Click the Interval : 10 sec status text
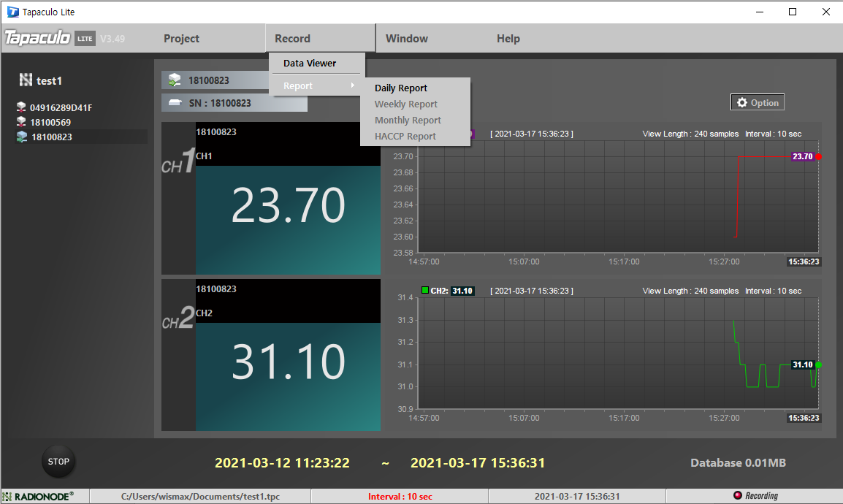The image size is (843, 504). pos(400,497)
